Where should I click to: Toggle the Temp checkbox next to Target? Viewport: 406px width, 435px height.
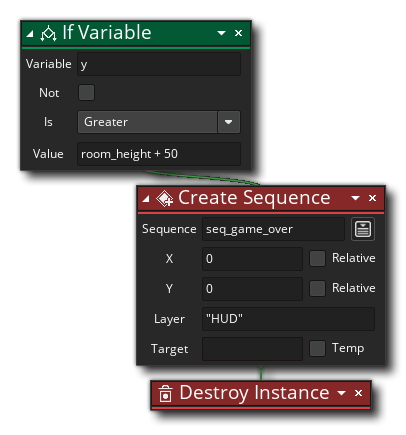[x=317, y=349]
